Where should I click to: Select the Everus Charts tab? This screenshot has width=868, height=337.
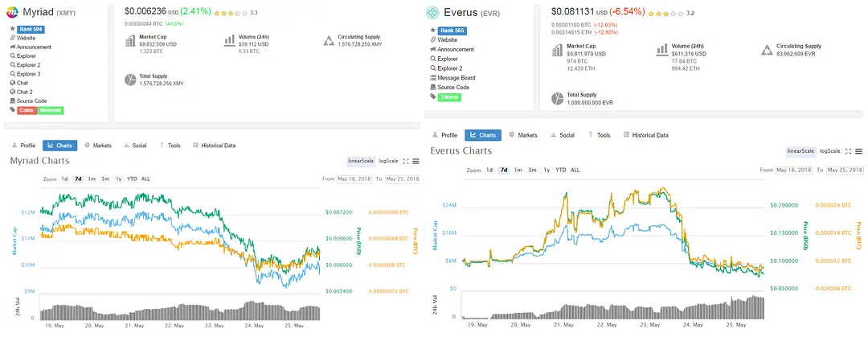[x=483, y=135]
